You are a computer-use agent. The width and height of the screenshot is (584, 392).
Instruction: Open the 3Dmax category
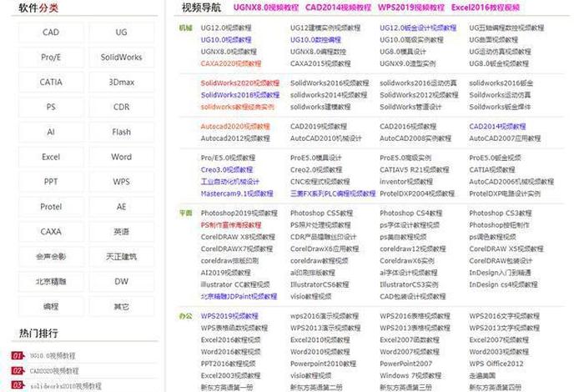tap(122, 83)
